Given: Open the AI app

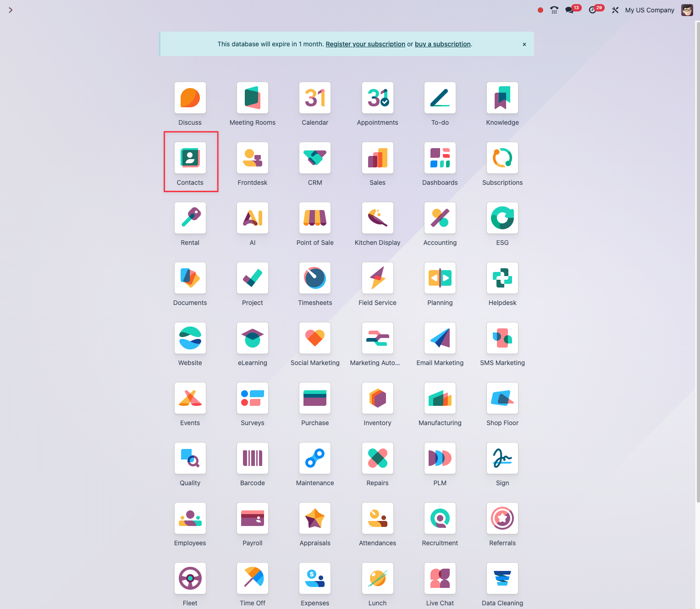Looking at the screenshot, I should tap(253, 218).
